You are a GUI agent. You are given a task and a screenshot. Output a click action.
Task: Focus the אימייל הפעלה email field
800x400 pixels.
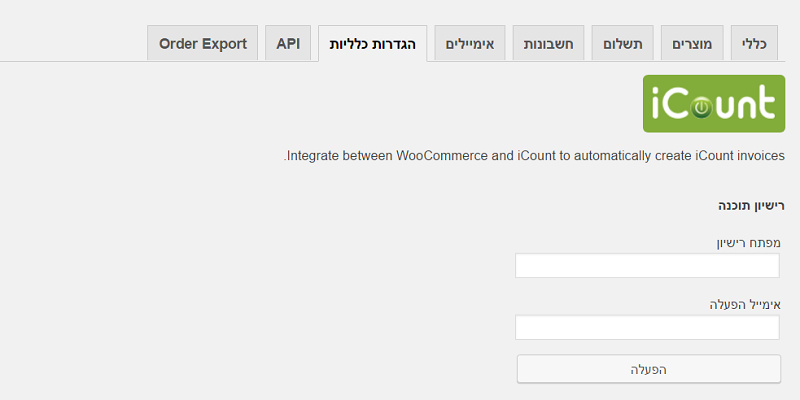pos(647,327)
